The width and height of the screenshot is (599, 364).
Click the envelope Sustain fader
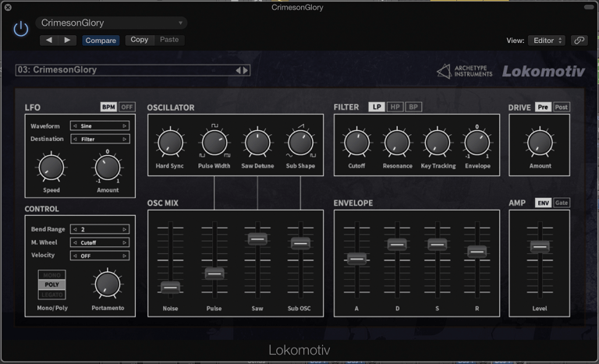pyautogui.click(x=438, y=245)
